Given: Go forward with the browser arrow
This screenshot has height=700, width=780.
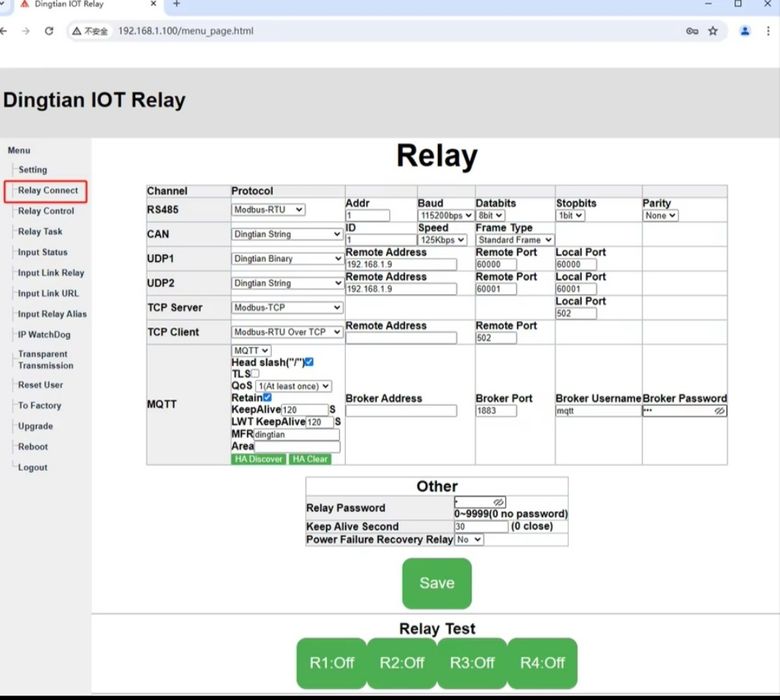Looking at the screenshot, I should [26, 31].
